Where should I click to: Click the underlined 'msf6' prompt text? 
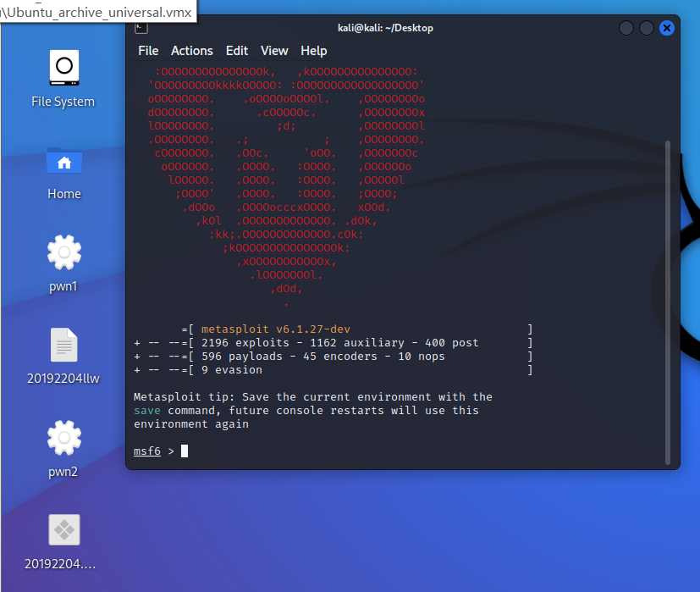(x=147, y=451)
